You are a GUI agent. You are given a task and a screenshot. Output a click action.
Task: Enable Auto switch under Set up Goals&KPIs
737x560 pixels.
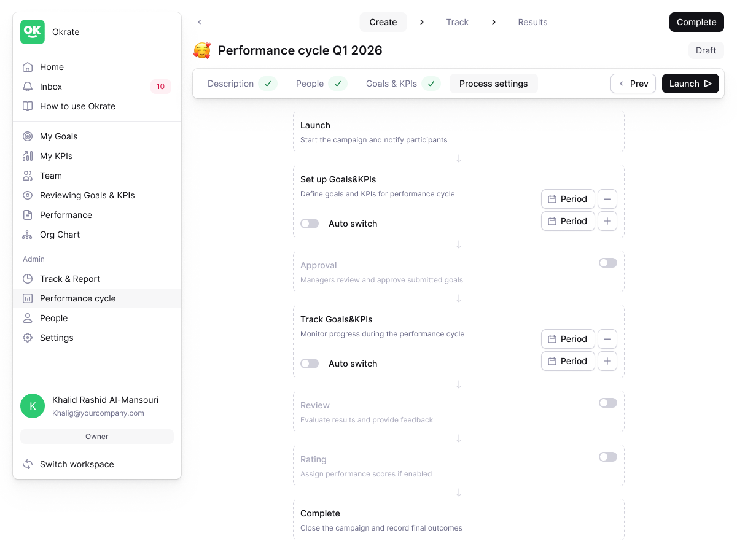[x=310, y=224]
